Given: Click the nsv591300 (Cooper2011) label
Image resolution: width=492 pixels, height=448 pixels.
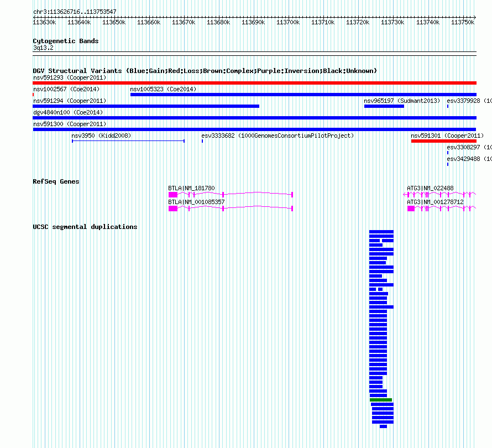Looking at the screenshot, I should point(70,124).
